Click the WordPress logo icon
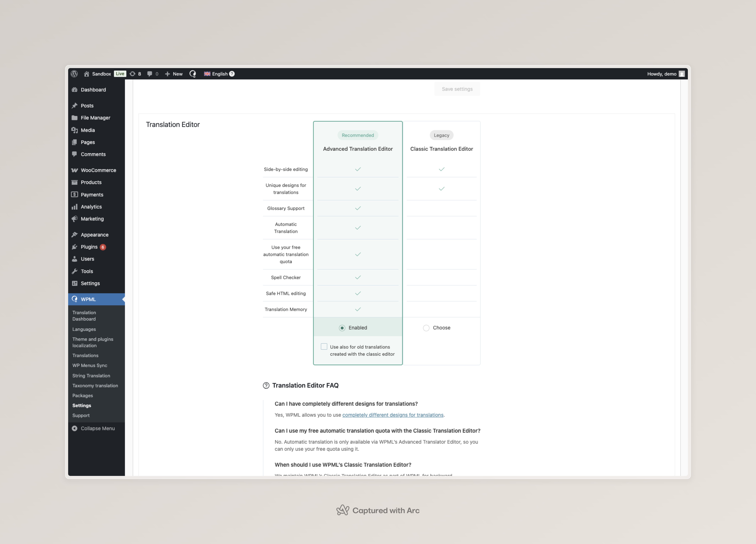 coord(74,74)
